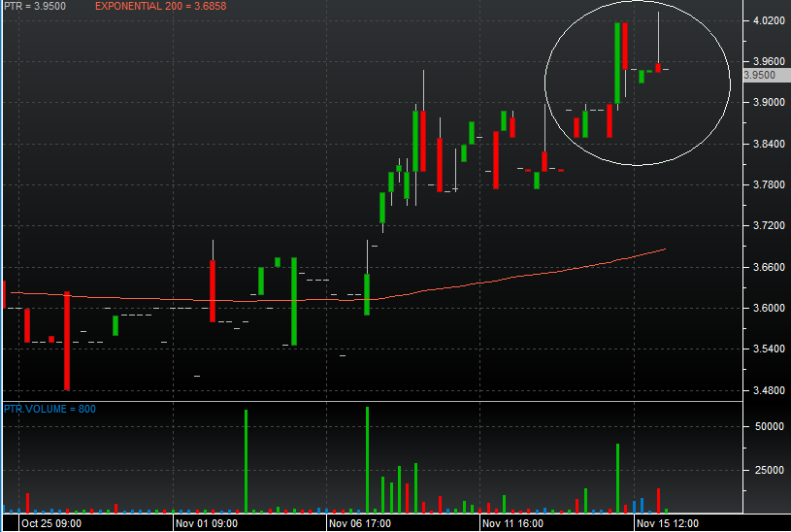Click the PTR = 3.9500 price label
Screen dimensions: 791x532
[35, 7]
